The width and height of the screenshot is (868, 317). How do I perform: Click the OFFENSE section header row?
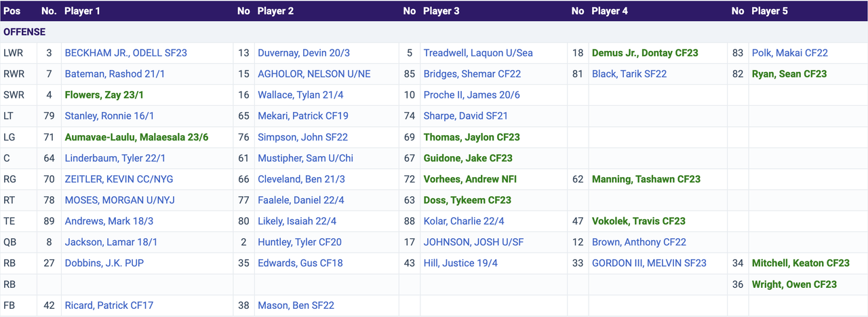tap(434, 32)
